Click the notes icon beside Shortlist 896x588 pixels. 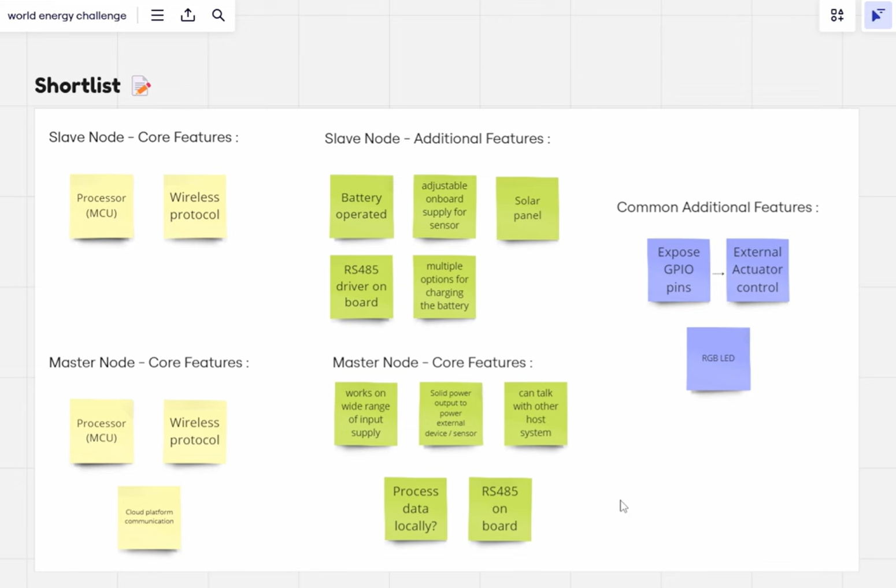[141, 86]
